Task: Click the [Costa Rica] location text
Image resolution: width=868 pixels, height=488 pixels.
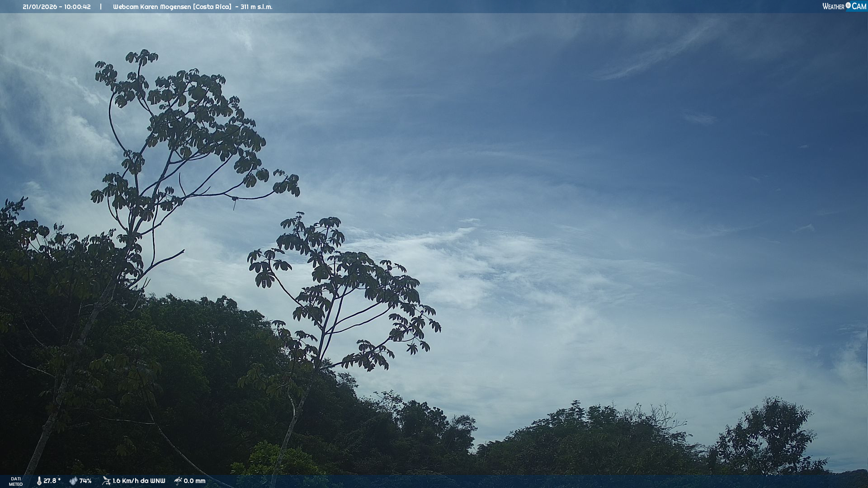Action: (x=212, y=7)
